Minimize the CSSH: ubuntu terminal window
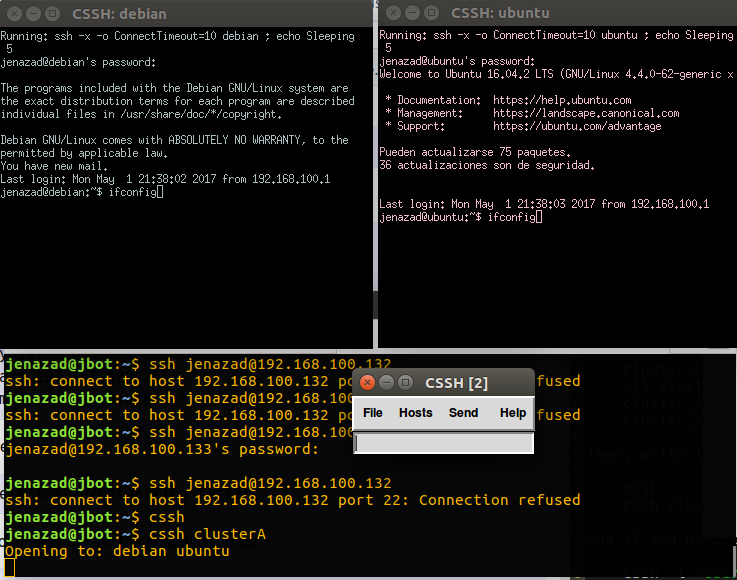The width and height of the screenshot is (737, 580). (412, 13)
